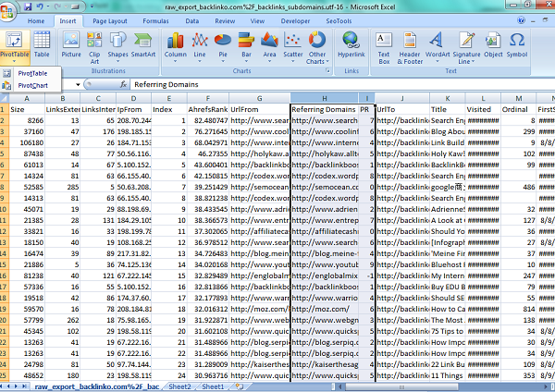Click the insert new worksheet tab button
Viewport: 555px width, 392px height.
(x=240, y=386)
